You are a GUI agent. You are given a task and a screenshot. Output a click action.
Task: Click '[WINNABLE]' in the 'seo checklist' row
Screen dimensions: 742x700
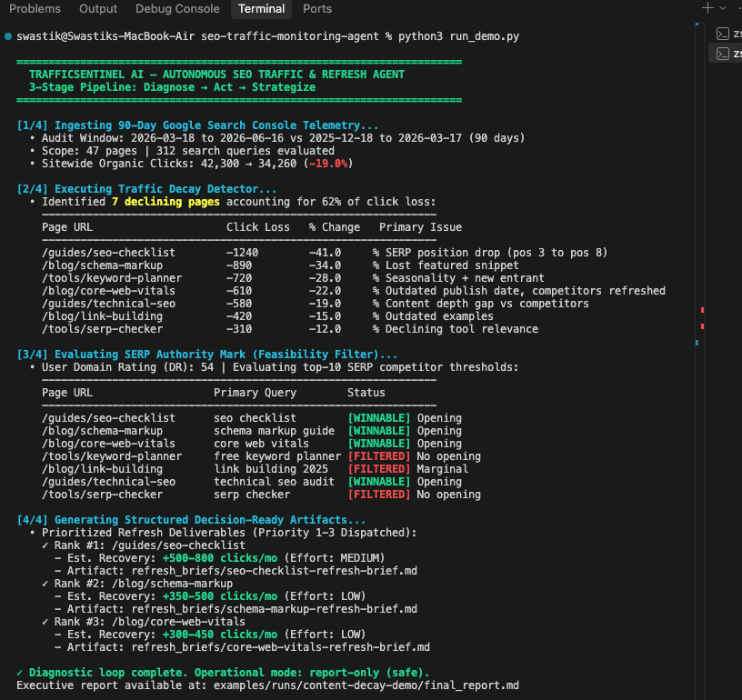tap(379, 418)
